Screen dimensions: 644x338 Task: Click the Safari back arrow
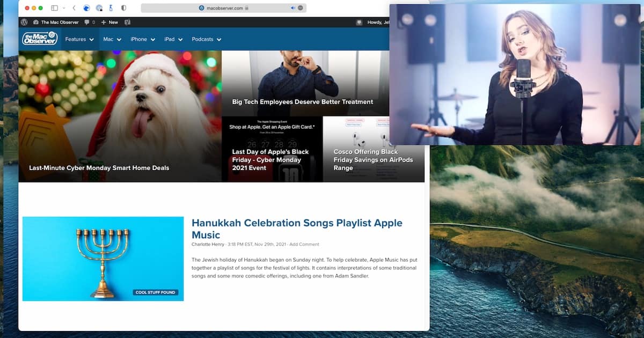74,8
